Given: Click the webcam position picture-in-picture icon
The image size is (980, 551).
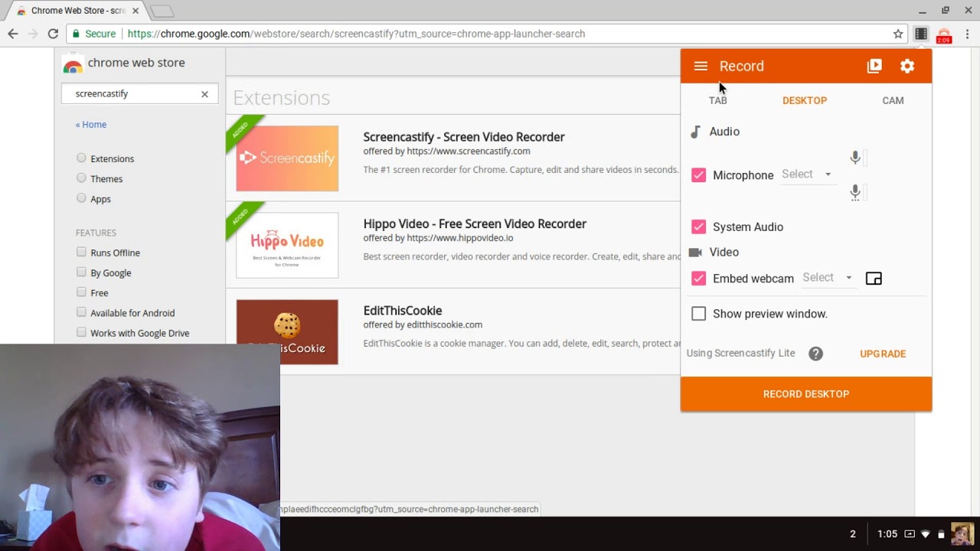Looking at the screenshot, I should click(x=874, y=279).
